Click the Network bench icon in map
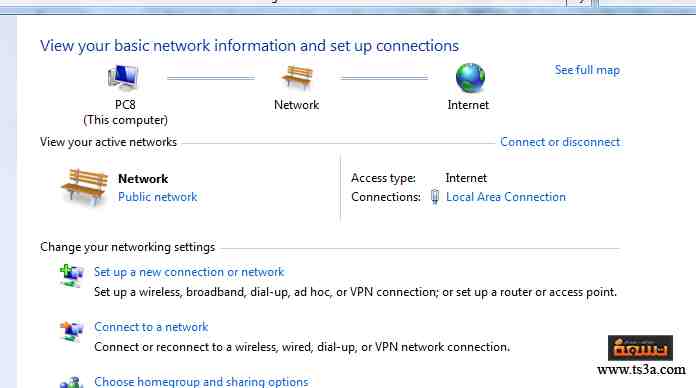The height and width of the screenshot is (388, 696). click(x=297, y=77)
